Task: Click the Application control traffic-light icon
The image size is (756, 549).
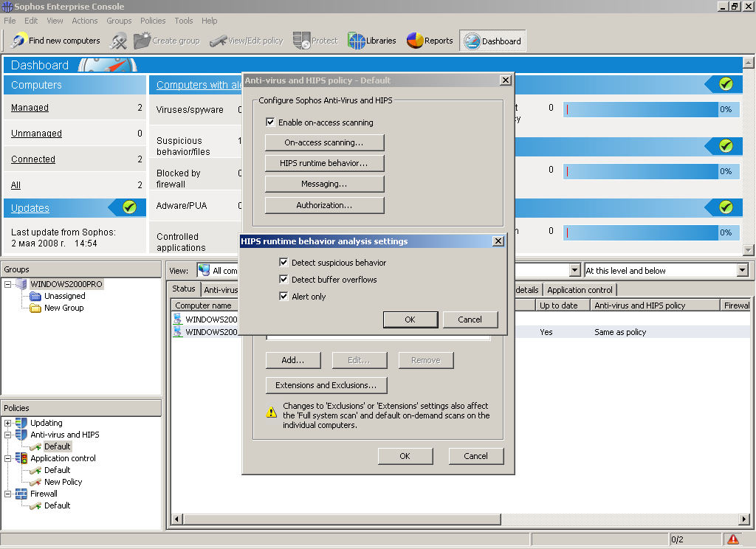Action: pyautogui.click(x=21, y=458)
